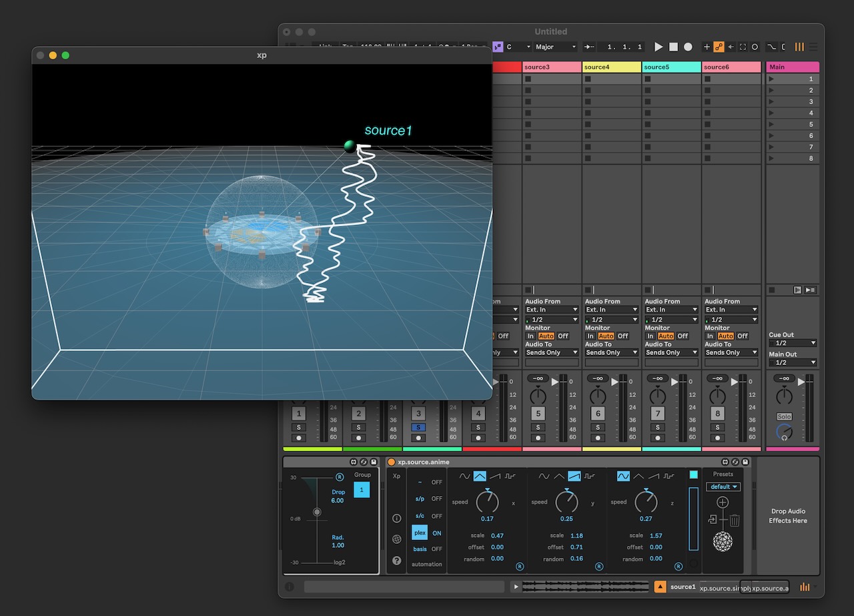
Task: Select the source5 track header
Action: pyautogui.click(x=671, y=67)
